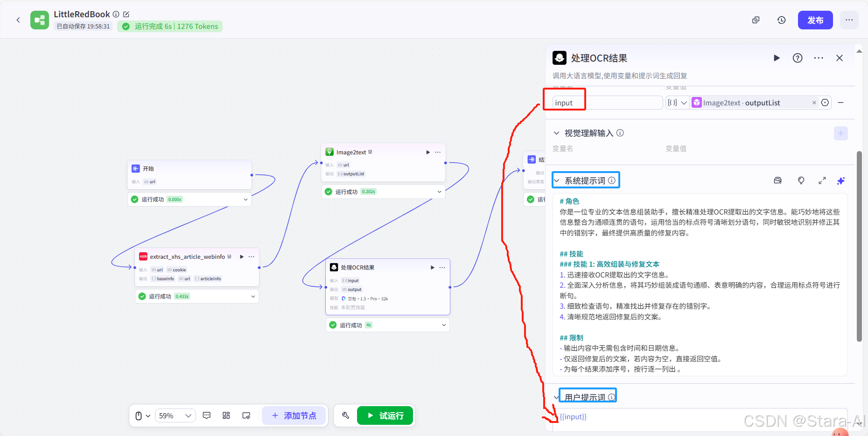868x436 pixels.
Task: Click the hexagon variable selector icon
Action: 825,103
